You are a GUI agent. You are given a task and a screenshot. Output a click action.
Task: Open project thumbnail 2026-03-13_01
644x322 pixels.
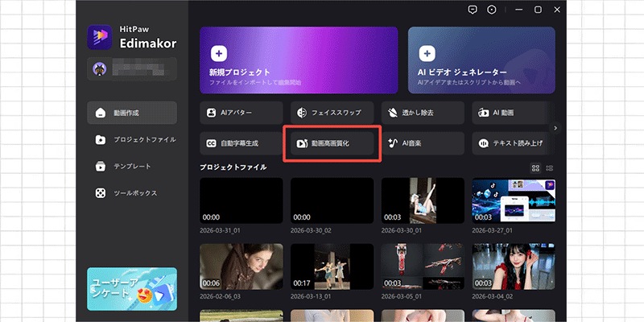[332, 266]
